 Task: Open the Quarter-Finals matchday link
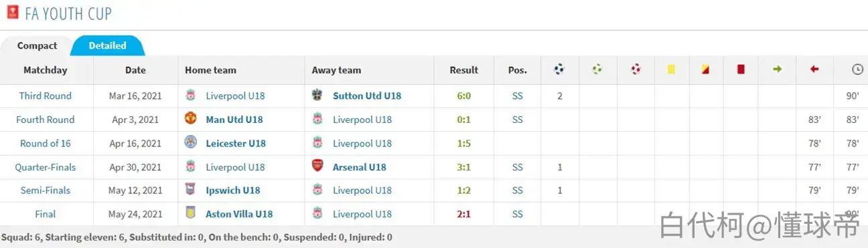tap(46, 167)
